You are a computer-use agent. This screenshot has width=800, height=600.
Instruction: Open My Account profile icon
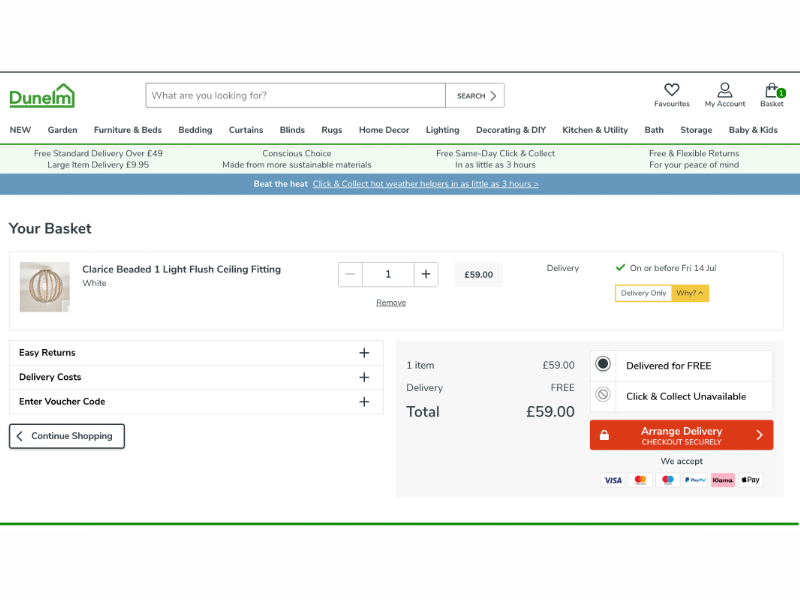(724, 91)
